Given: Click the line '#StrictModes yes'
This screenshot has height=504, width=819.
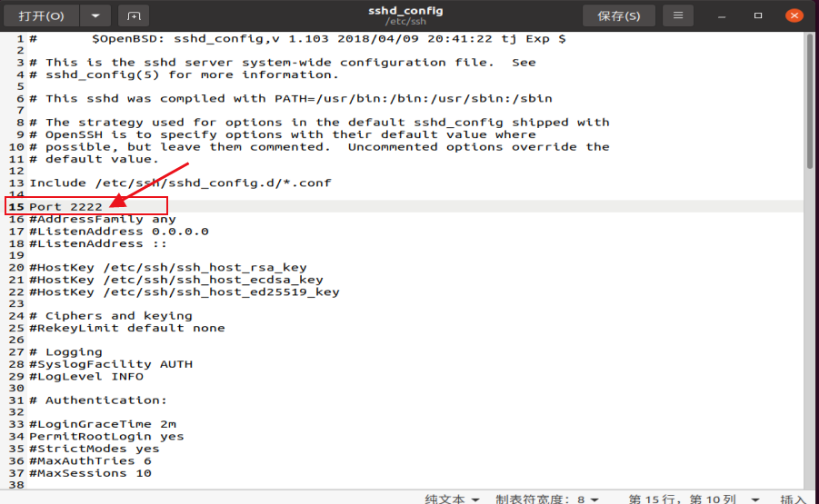Looking at the screenshot, I should (x=95, y=449).
